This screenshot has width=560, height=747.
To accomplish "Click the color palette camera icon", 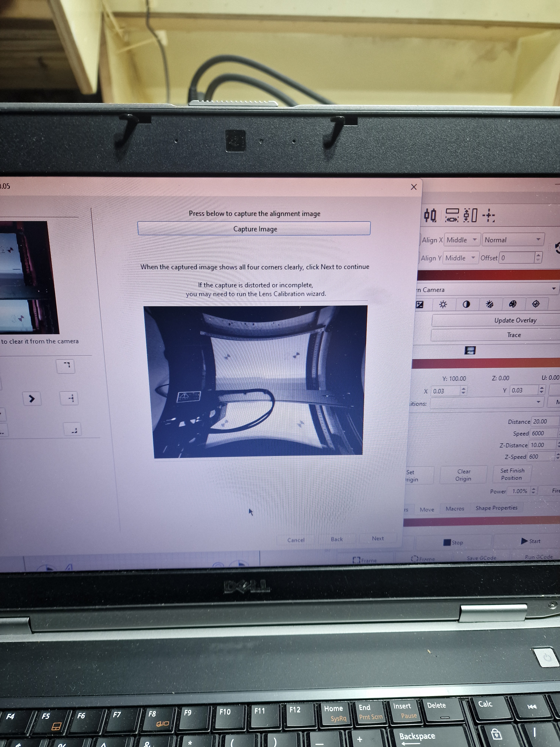I will 512,304.
